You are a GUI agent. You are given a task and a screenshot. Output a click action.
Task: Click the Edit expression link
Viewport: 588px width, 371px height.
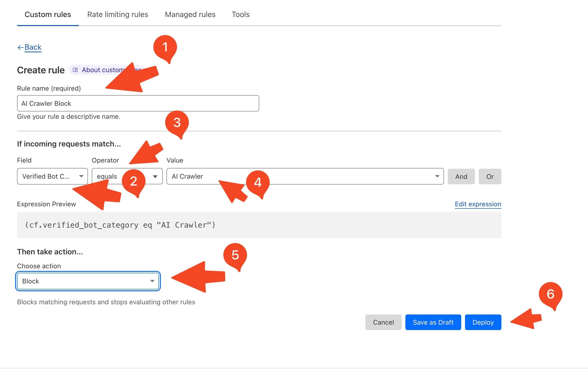(478, 203)
